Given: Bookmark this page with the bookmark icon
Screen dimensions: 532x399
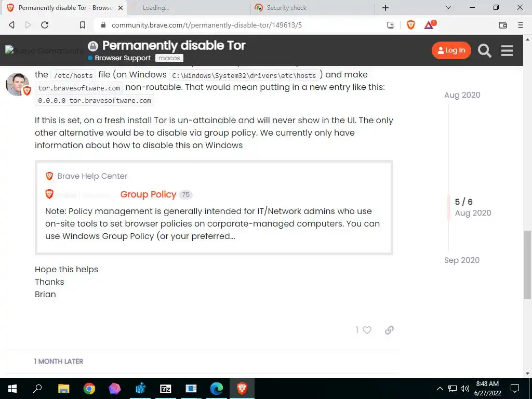Looking at the screenshot, I should pyautogui.click(x=83, y=25).
